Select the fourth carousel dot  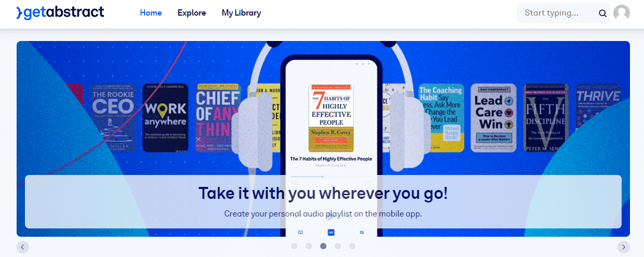[338, 246]
